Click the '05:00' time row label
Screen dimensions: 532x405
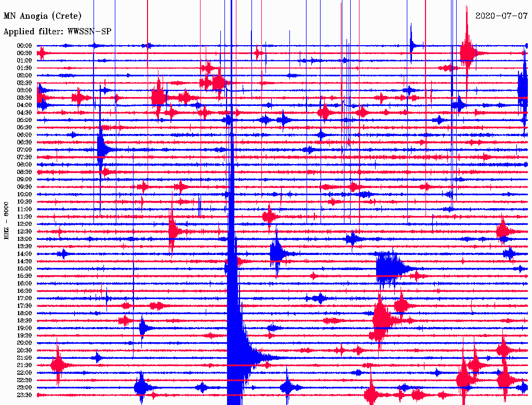24,120
